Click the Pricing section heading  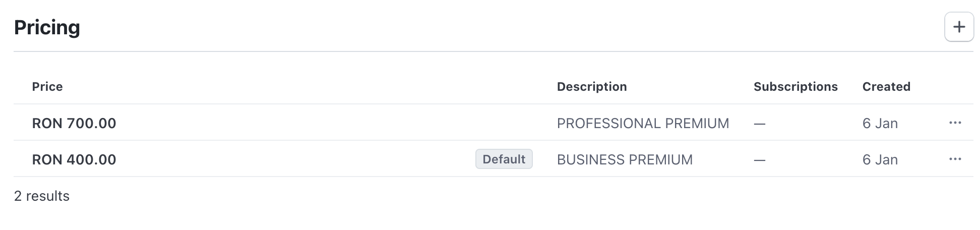click(x=47, y=27)
